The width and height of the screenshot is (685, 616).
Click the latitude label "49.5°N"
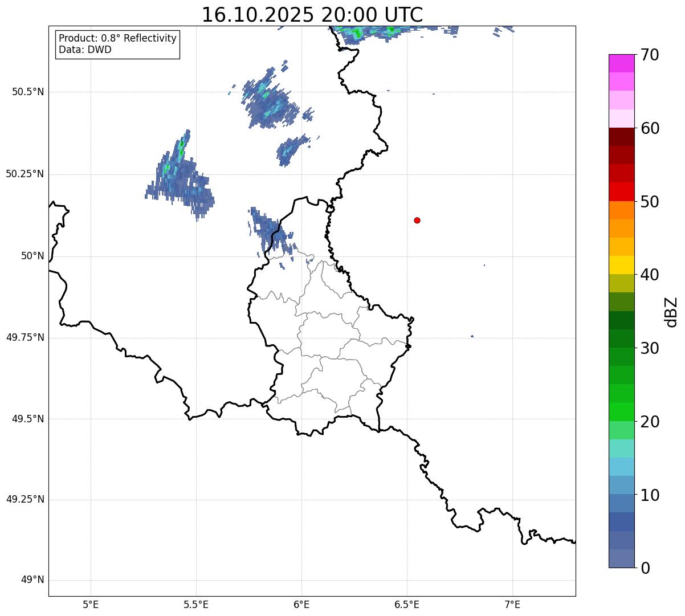point(28,419)
